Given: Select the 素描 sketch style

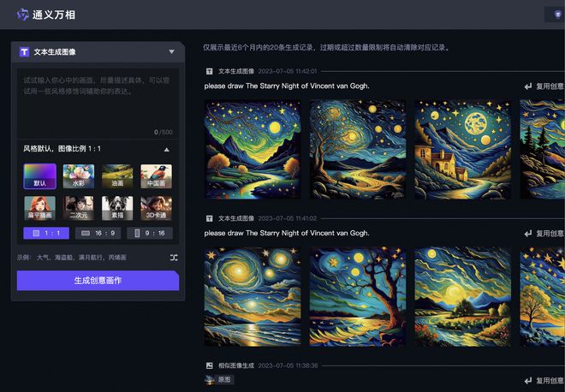Looking at the screenshot, I should (x=117, y=208).
